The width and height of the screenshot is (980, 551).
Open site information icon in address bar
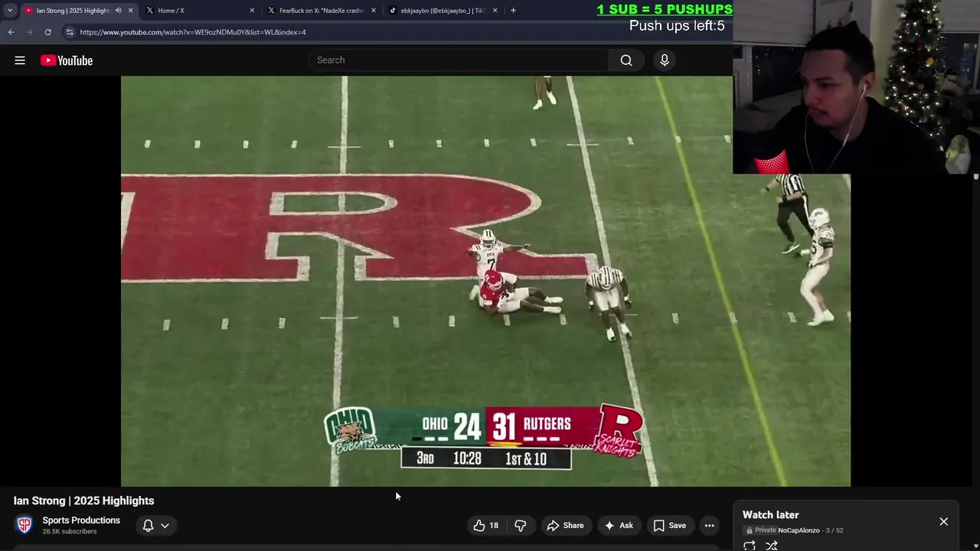(70, 32)
